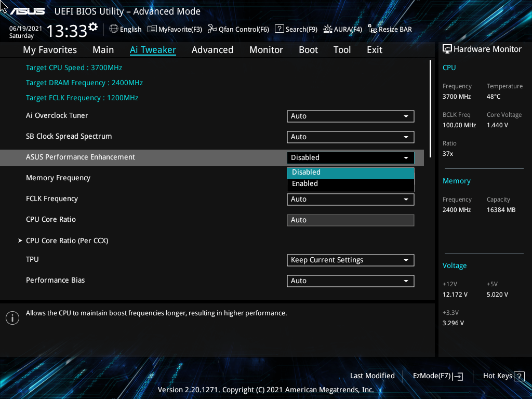532x399 pixels.
Task: Open the Boot menu tab
Action: pyautogui.click(x=308, y=49)
